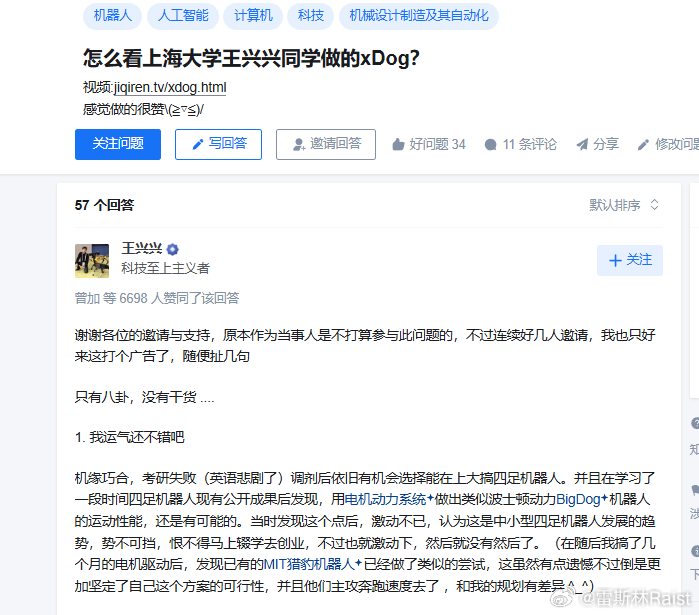
Task: Select the 人工智能 topic tag
Action: pos(183,16)
